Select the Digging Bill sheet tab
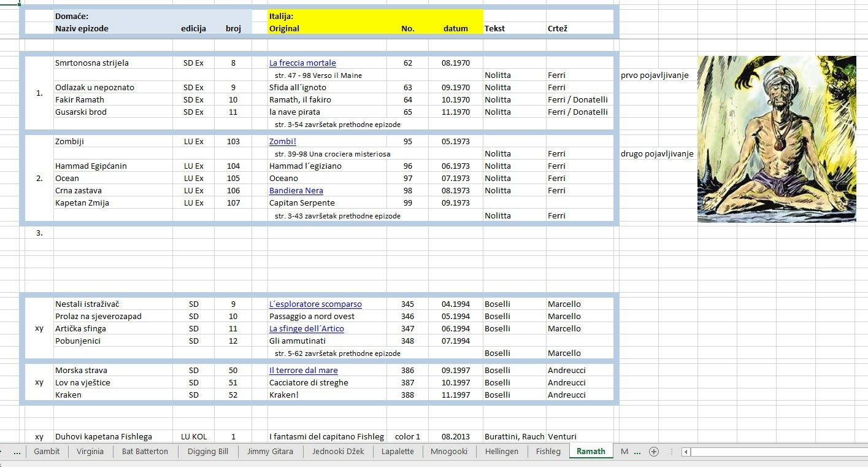The height and width of the screenshot is (467, 868). coord(207,451)
